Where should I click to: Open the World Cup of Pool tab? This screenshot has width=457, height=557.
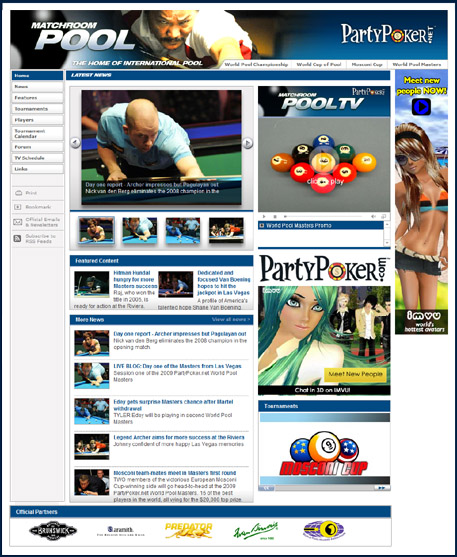318,64
